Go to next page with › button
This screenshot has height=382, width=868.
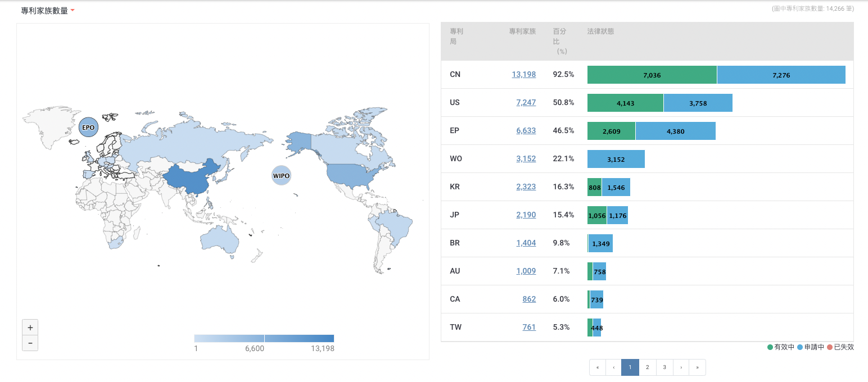[681, 367]
